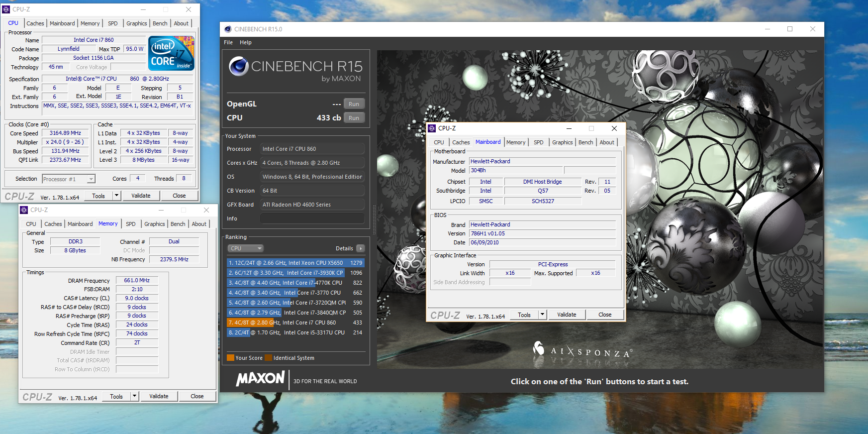868x434 pixels.
Task: Click the Core Speed value 3164.89 MHz
Action: (65, 133)
